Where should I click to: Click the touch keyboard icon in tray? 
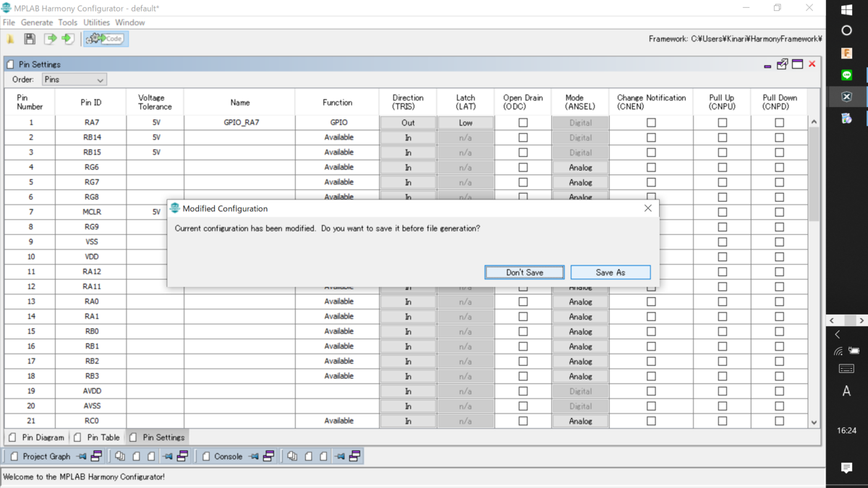tap(847, 369)
